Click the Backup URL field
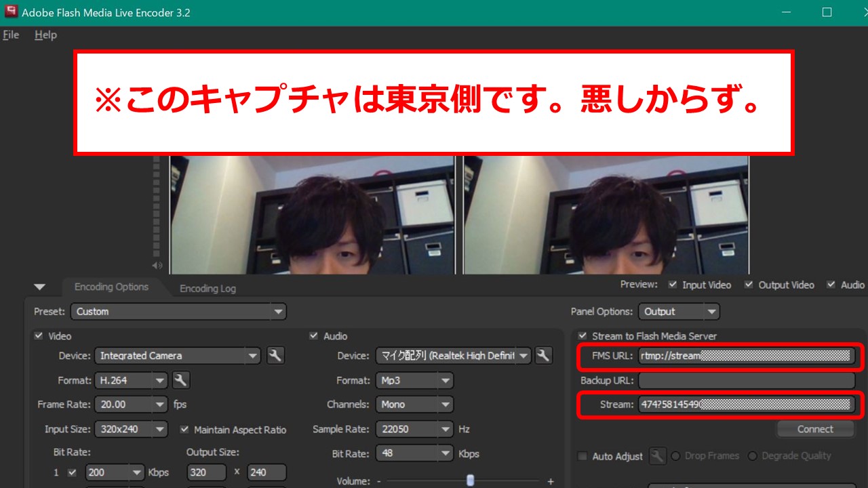868x488 pixels. pyautogui.click(x=747, y=380)
